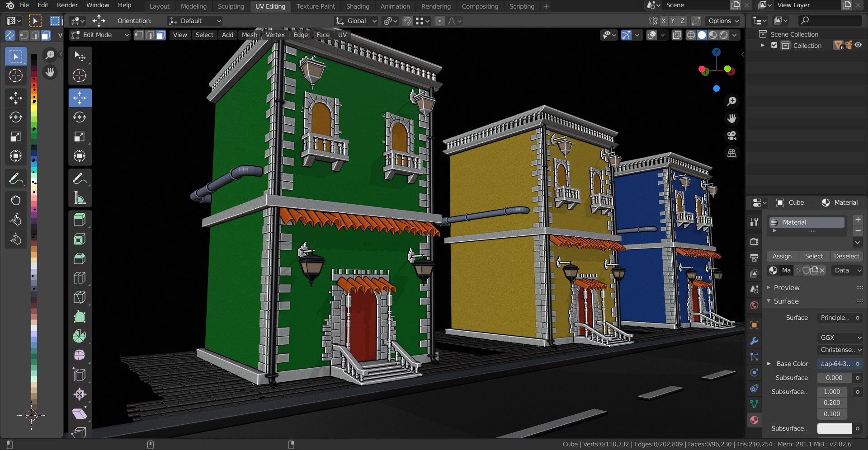Select the Annotate tool in the 3D viewport toolbar
Image resolution: width=868 pixels, height=450 pixels.
pos(80,178)
